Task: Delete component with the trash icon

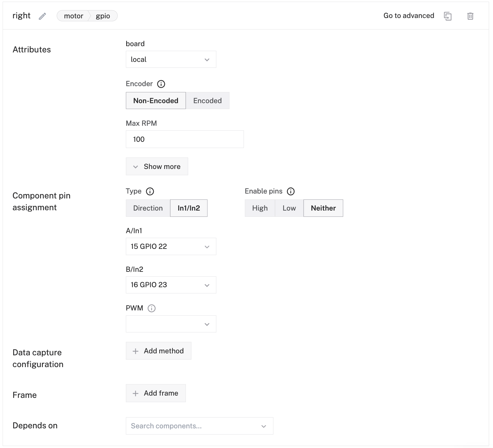Action: click(x=470, y=16)
